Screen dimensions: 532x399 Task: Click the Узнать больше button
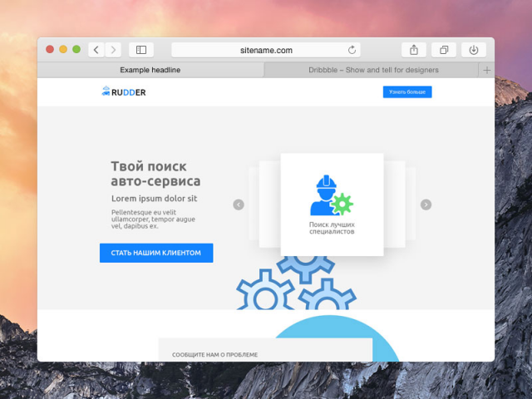click(x=407, y=92)
